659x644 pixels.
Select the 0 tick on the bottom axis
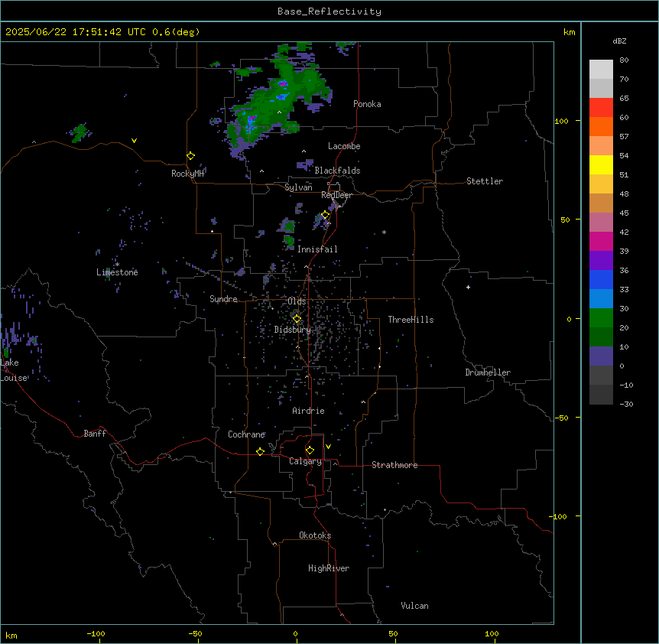click(x=295, y=634)
